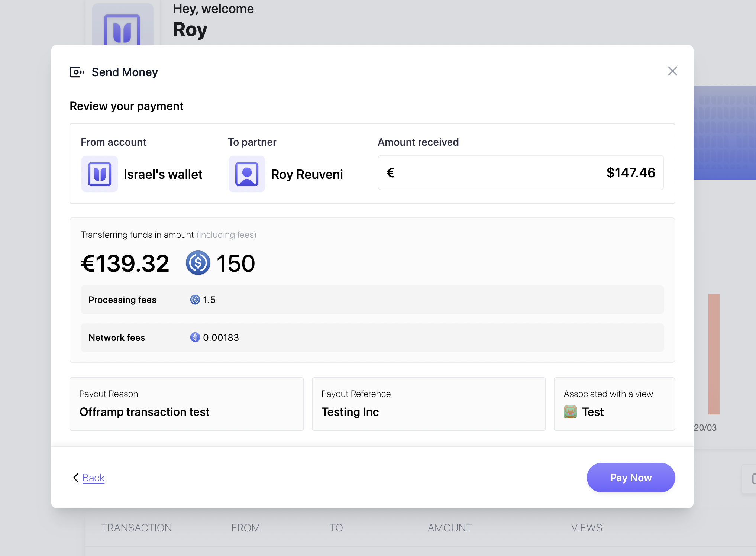The width and height of the screenshot is (756, 556).
Task: Click the euro currency symbol
Action: pos(390,173)
